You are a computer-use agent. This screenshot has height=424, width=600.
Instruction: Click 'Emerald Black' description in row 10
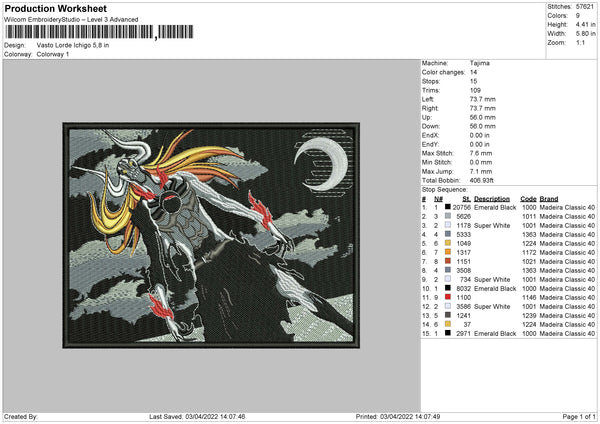[x=495, y=289]
